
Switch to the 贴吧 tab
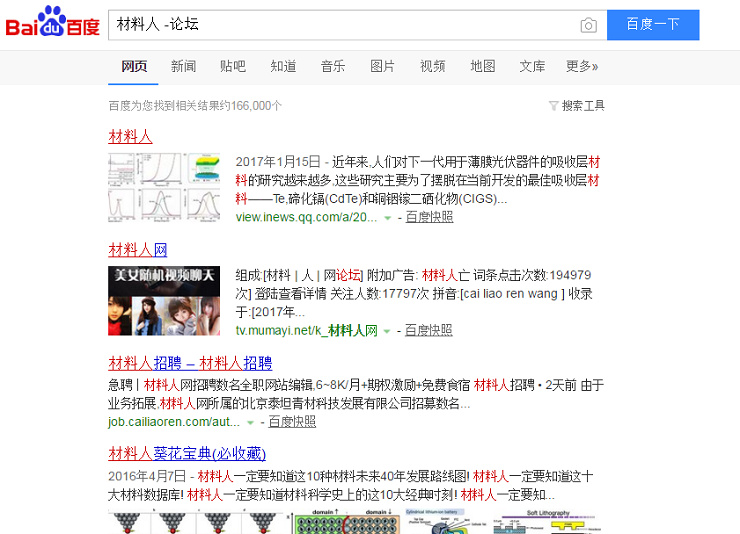click(233, 66)
